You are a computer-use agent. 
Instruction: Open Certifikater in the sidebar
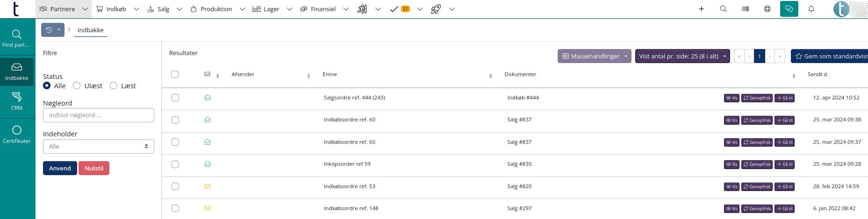17,134
